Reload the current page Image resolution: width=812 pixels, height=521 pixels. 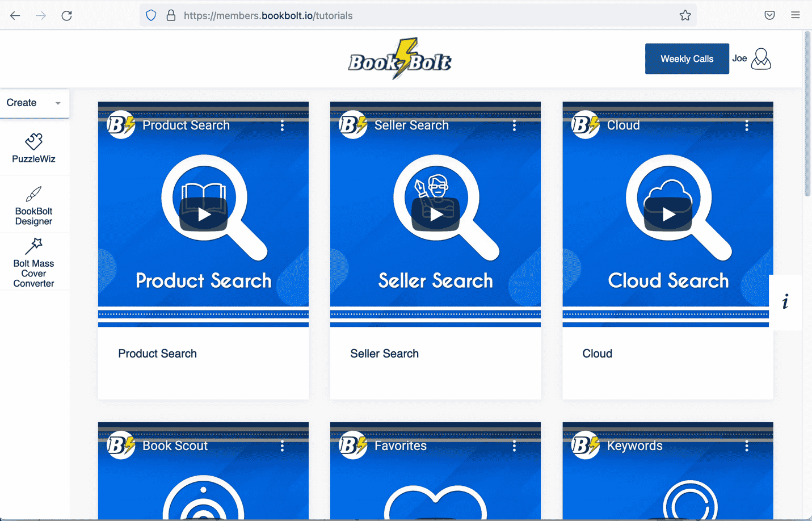(x=66, y=15)
